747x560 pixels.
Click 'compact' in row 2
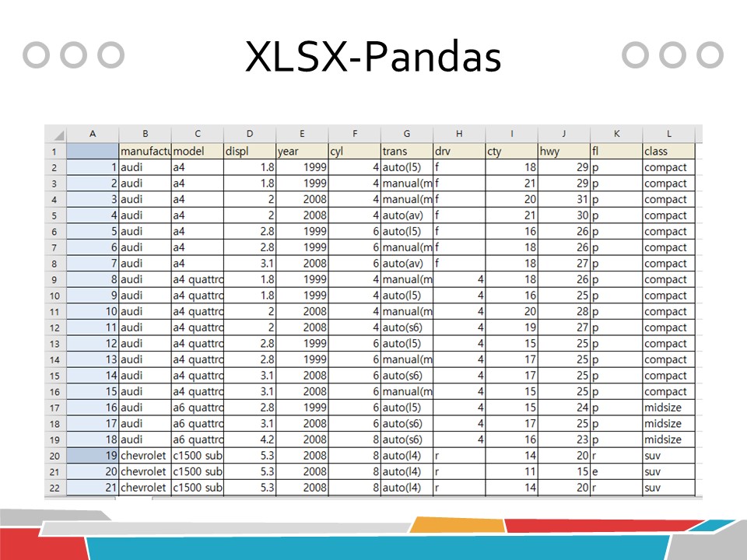click(x=669, y=168)
